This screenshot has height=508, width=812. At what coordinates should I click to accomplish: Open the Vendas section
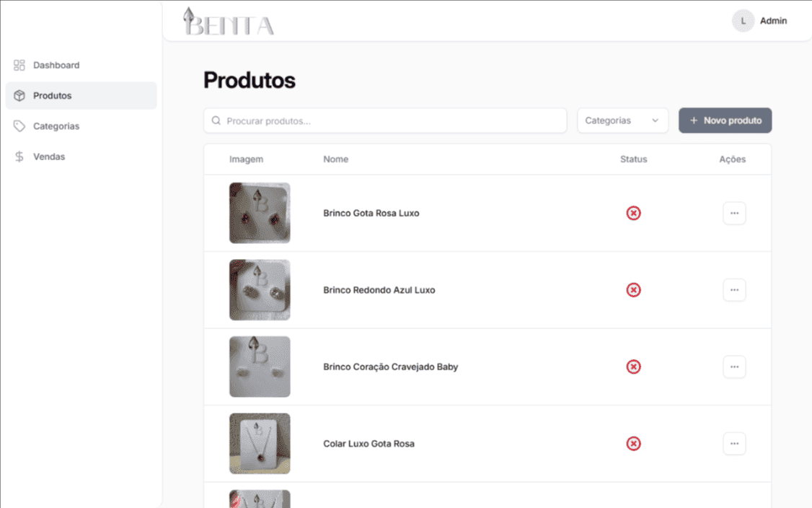pos(49,157)
